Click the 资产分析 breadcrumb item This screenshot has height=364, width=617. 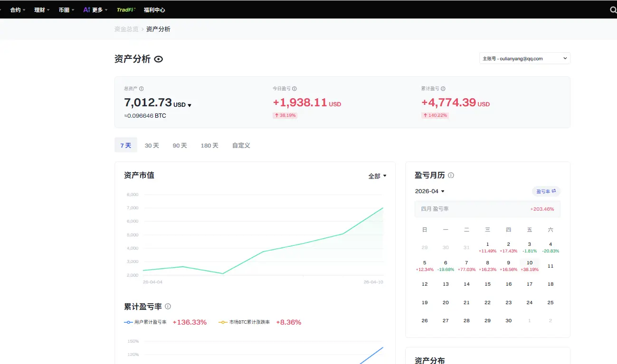[x=158, y=29]
